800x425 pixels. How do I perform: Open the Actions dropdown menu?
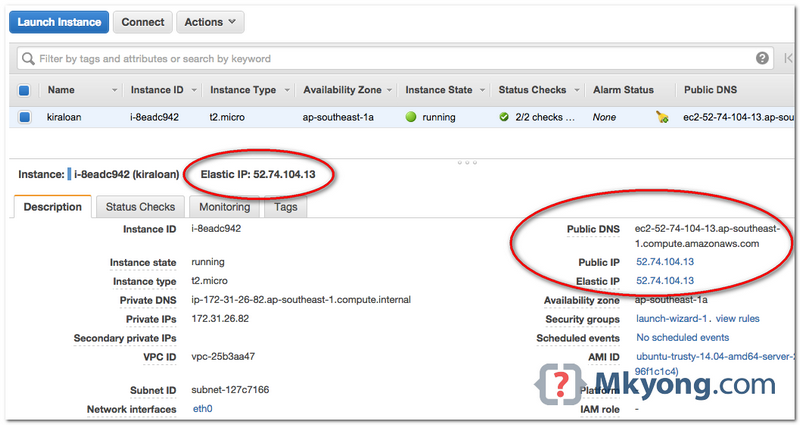pyautogui.click(x=209, y=22)
